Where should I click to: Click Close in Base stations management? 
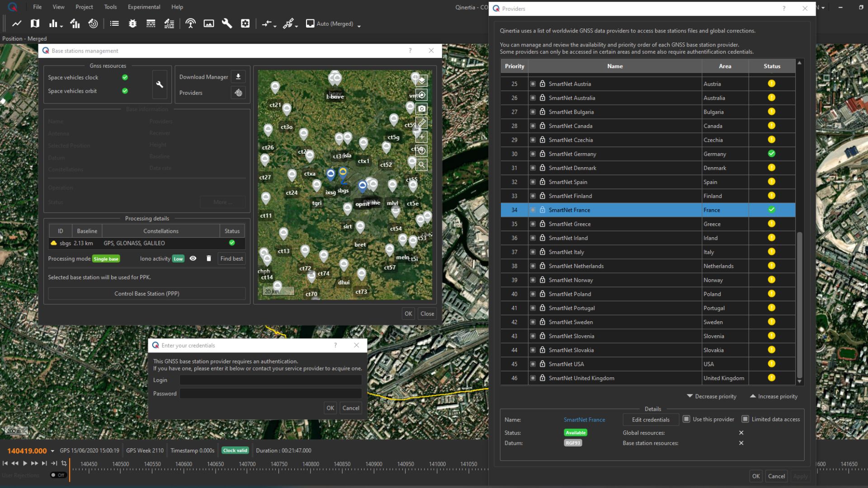point(427,314)
